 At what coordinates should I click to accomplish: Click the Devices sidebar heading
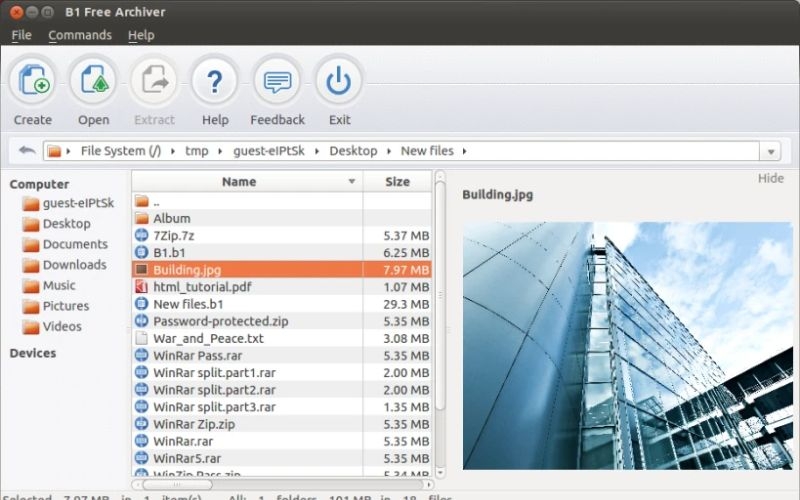[33, 353]
